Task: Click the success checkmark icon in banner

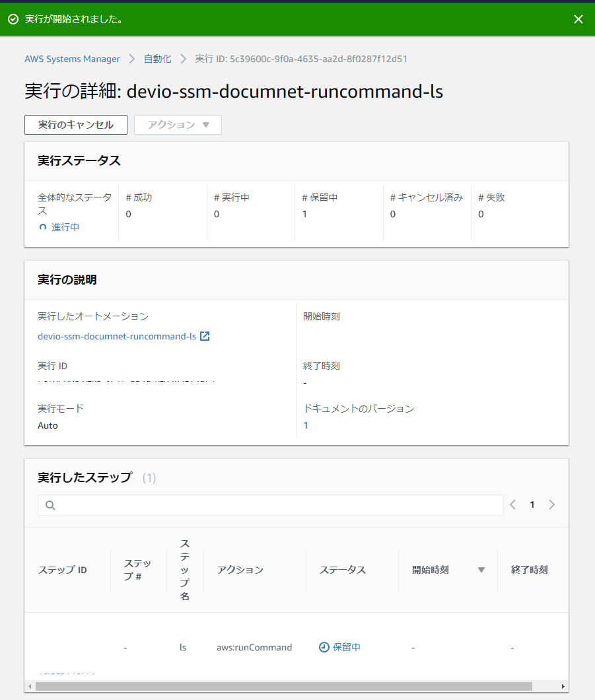Action: 13,19
